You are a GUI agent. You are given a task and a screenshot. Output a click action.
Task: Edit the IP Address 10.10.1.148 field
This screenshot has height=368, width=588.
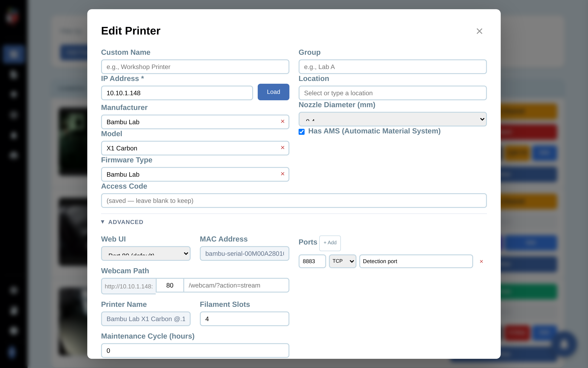click(x=177, y=93)
